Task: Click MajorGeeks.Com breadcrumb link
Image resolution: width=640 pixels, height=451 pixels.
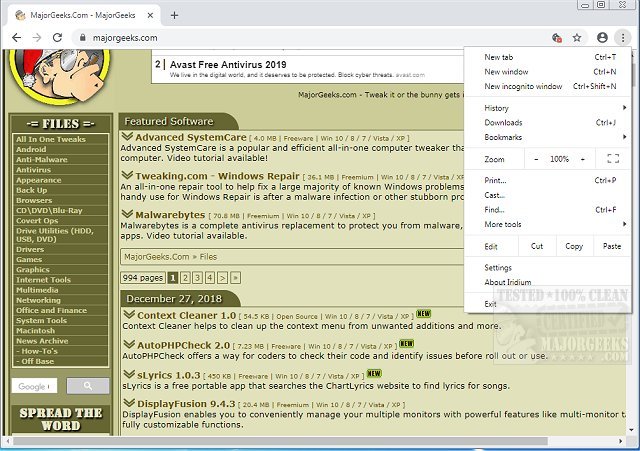Action: tap(157, 257)
